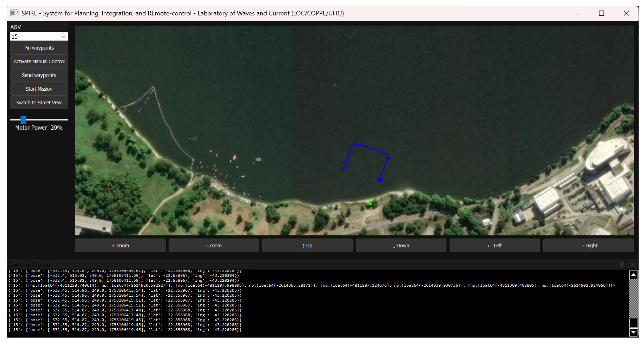Image resolution: width=644 pixels, height=343 pixels.
Task: Float the Console Output dock panel
Action: [x=622, y=264]
